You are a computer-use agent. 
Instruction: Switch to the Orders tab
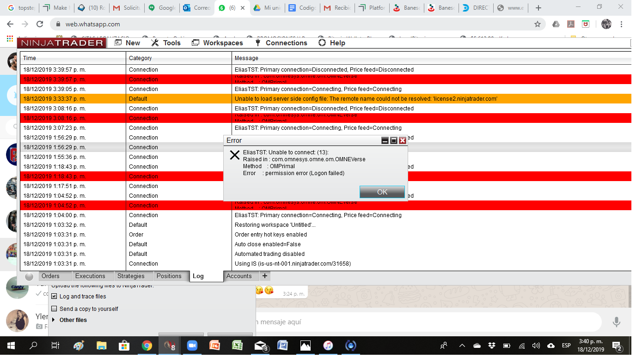55,276
